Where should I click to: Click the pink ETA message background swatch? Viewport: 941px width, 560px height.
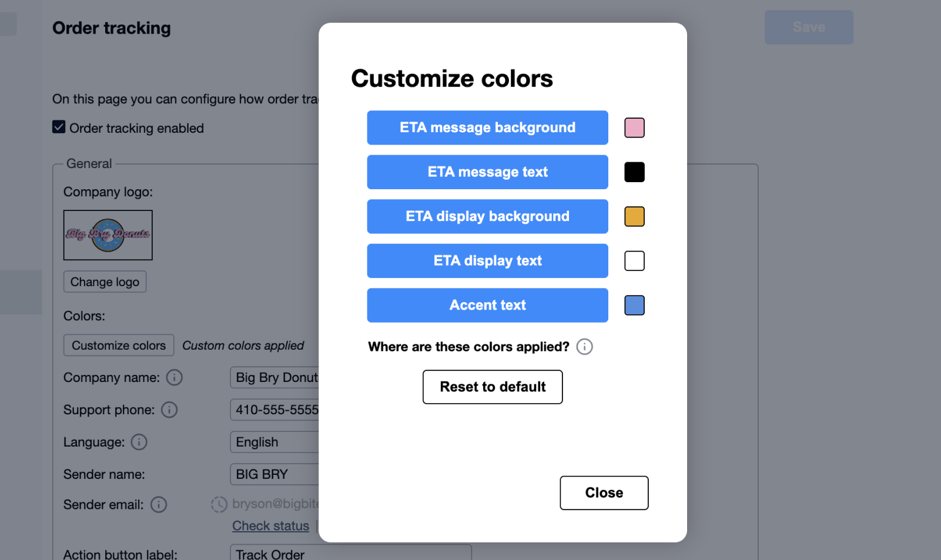click(634, 128)
